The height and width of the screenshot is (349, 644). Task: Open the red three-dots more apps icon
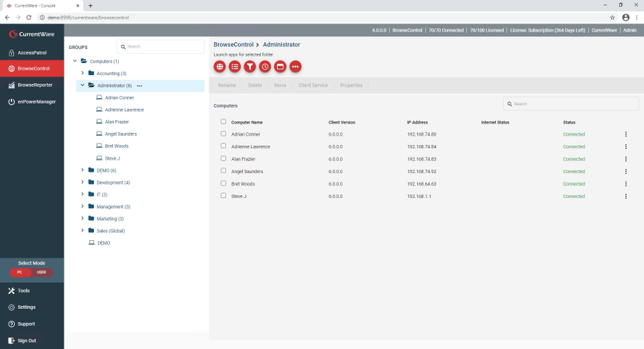(x=296, y=66)
